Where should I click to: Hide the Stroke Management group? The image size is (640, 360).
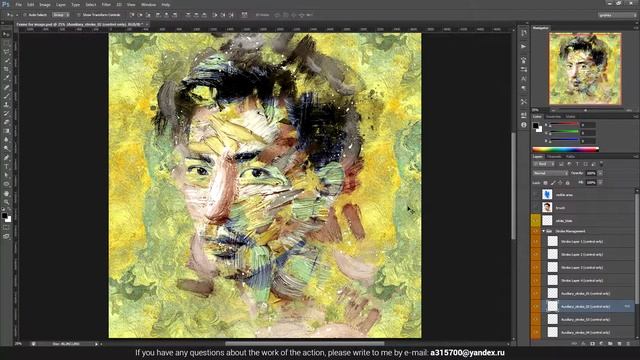point(536,231)
